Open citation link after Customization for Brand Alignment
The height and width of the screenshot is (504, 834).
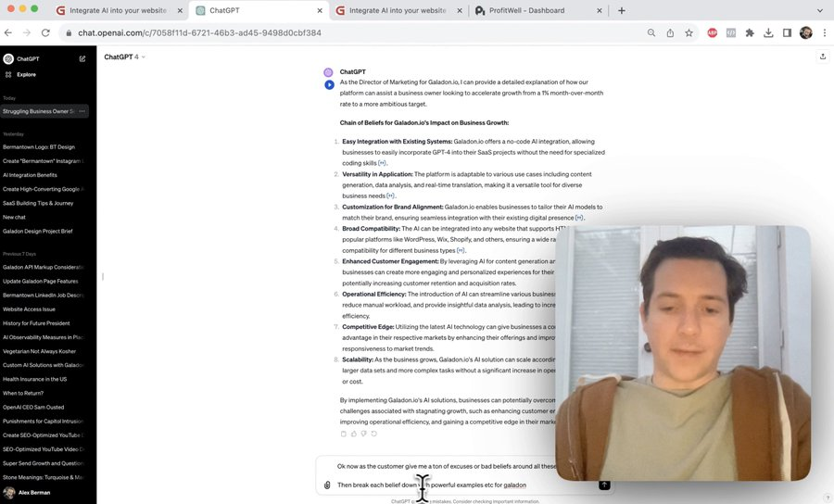point(578,218)
